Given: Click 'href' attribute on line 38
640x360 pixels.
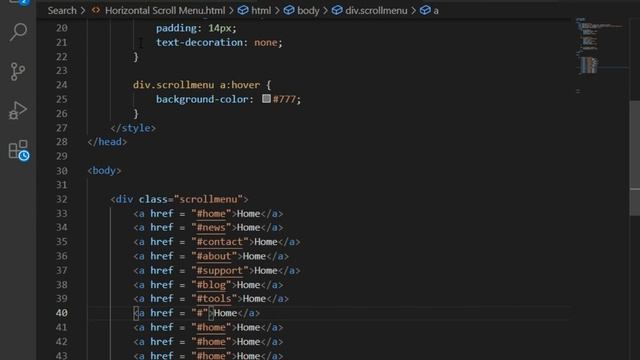Looking at the screenshot, I should (x=162, y=285).
